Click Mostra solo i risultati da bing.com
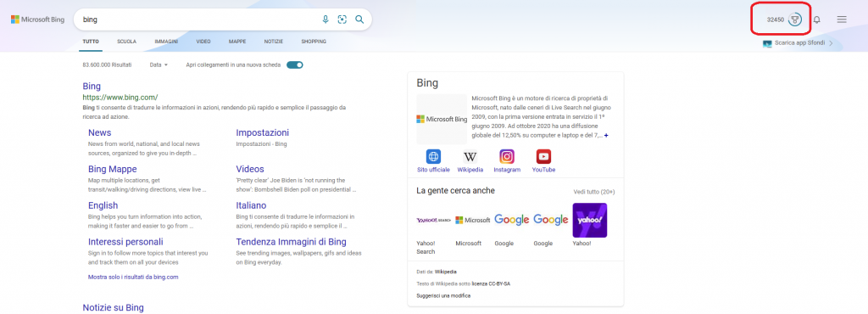 pos(133,277)
